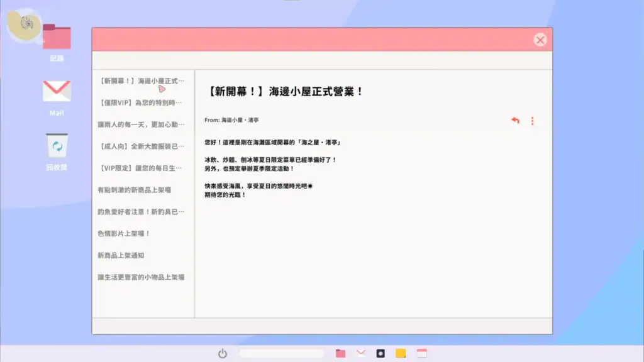Launch the calendar window icon in the taskbar
This screenshot has height=362, width=644.
423,353
